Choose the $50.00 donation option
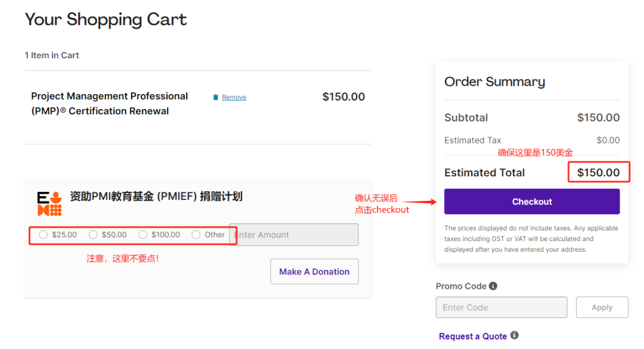The image size is (644, 349). pos(93,235)
